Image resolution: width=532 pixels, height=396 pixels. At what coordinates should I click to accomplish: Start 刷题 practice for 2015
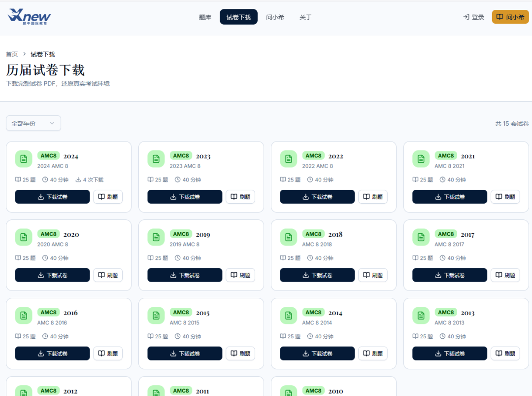[240, 353]
